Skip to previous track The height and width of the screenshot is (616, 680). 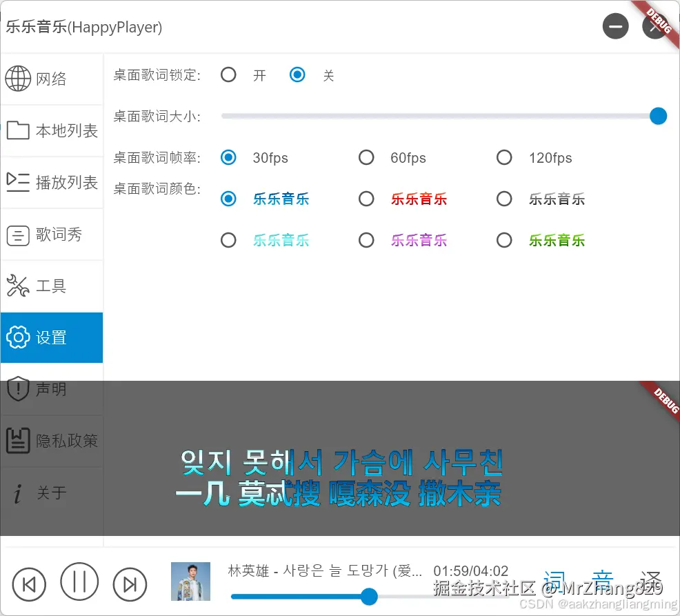pyautogui.click(x=29, y=583)
